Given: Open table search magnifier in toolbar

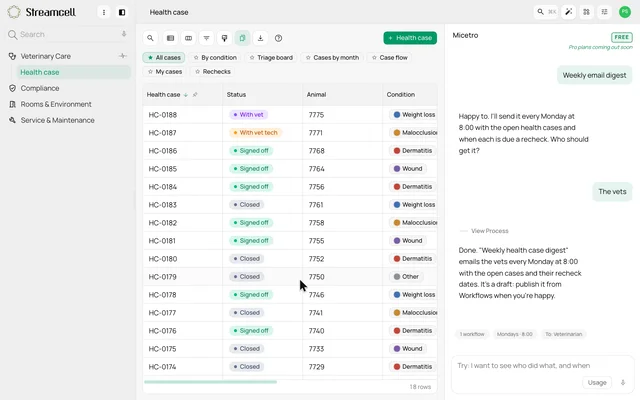Looking at the screenshot, I should (150, 38).
